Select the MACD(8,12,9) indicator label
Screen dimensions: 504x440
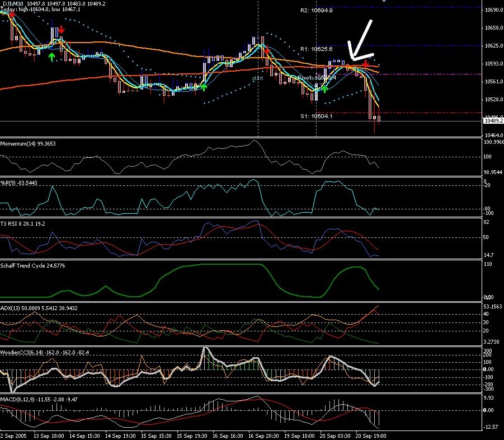(39, 399)
